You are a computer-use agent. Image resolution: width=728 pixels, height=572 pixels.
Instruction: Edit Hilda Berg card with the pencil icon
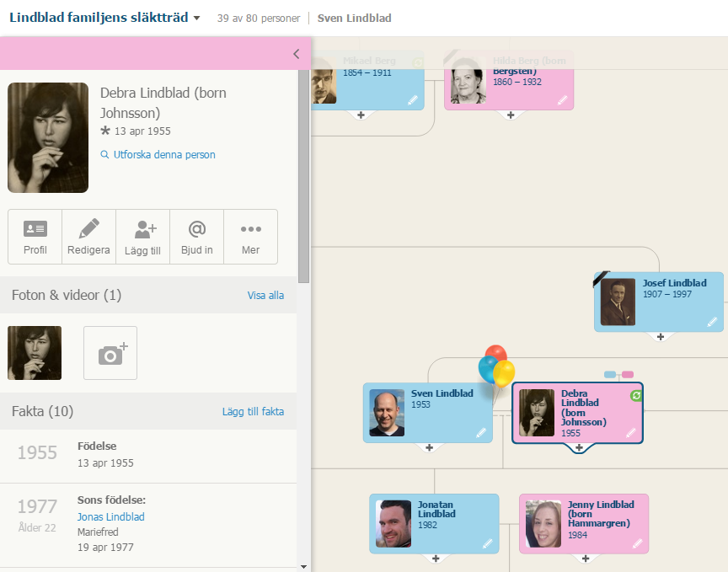point(562,99)
